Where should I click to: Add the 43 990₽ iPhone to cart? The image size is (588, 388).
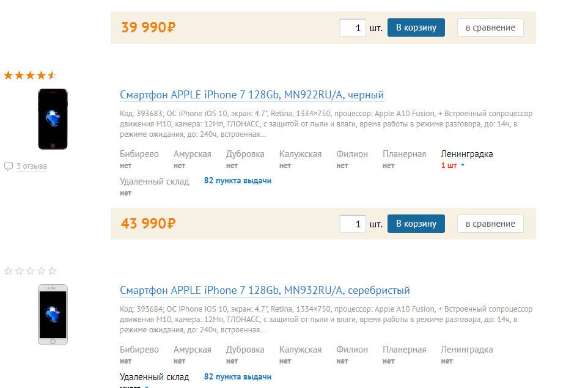(416, 224)
